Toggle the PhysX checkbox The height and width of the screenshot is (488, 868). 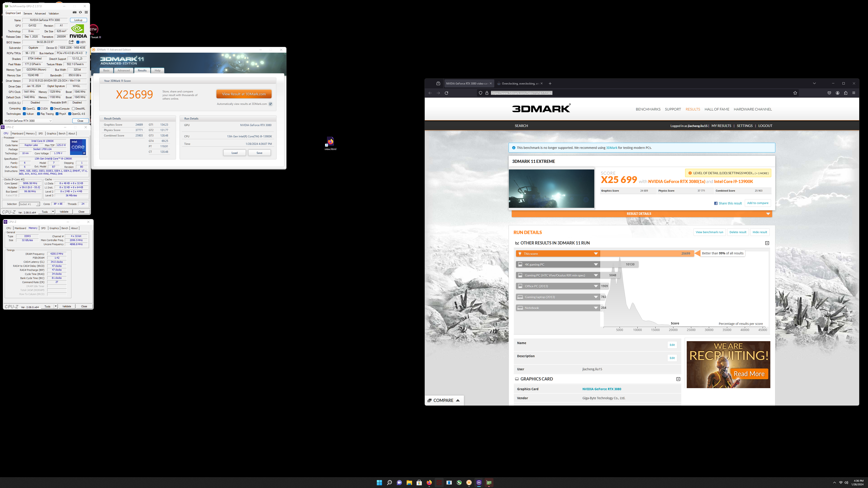(57, 114)
